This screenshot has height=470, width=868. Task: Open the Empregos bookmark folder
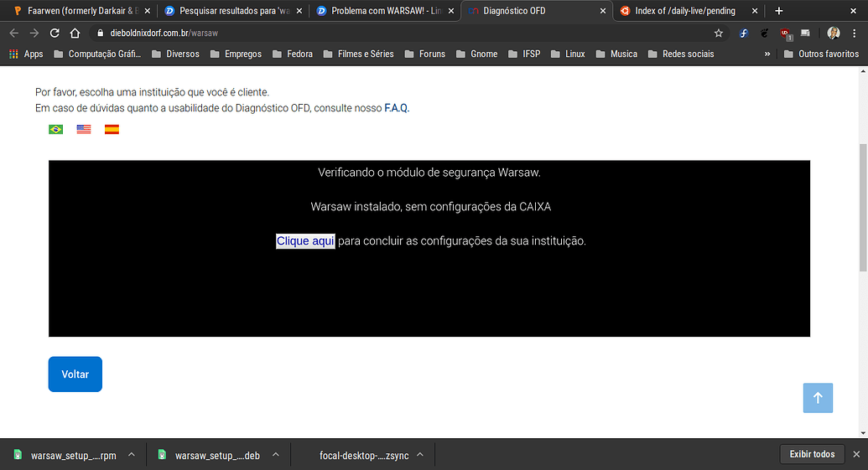(x=236, y=54)
